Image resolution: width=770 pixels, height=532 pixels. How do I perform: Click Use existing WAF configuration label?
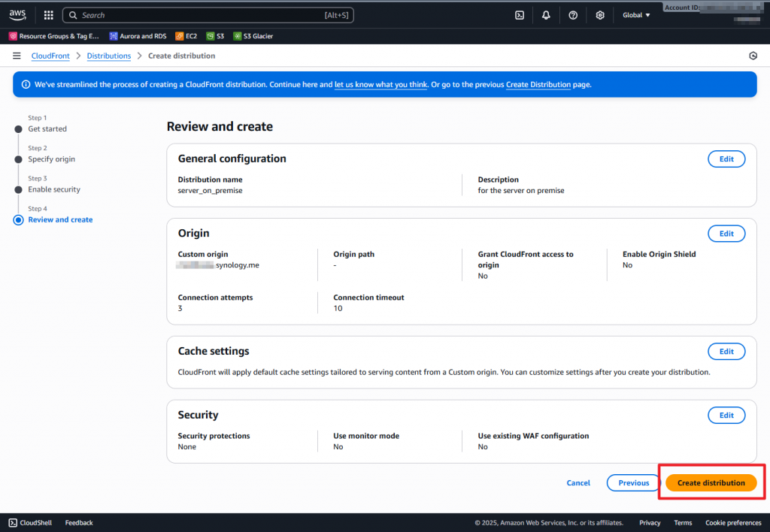pos(533,436)
